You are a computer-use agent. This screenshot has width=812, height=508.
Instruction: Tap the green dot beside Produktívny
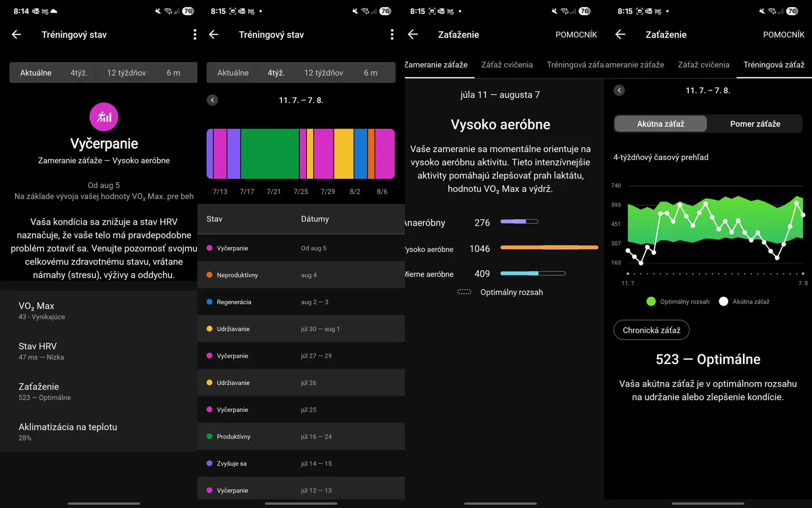click(x=209, y=437)
